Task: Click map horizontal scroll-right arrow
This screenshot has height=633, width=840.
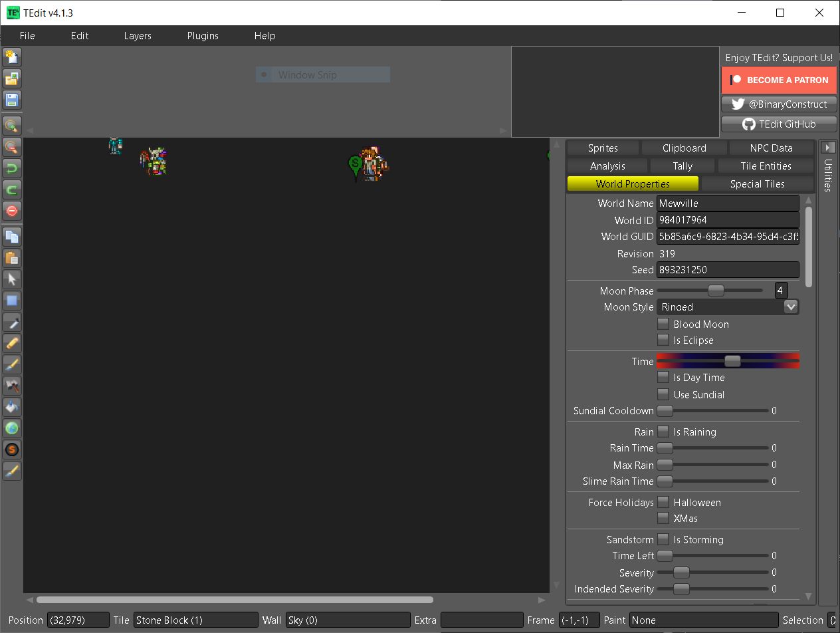Action: point(542,600)
